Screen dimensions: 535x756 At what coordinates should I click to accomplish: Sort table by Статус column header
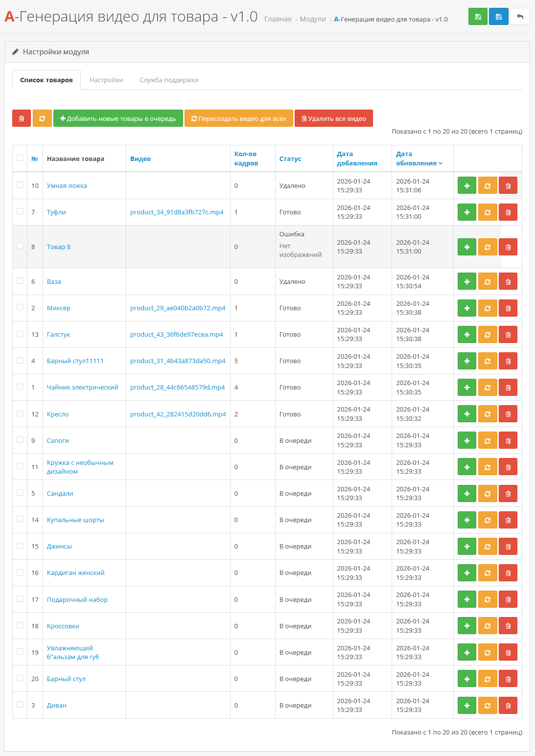(x=290, y=159)
